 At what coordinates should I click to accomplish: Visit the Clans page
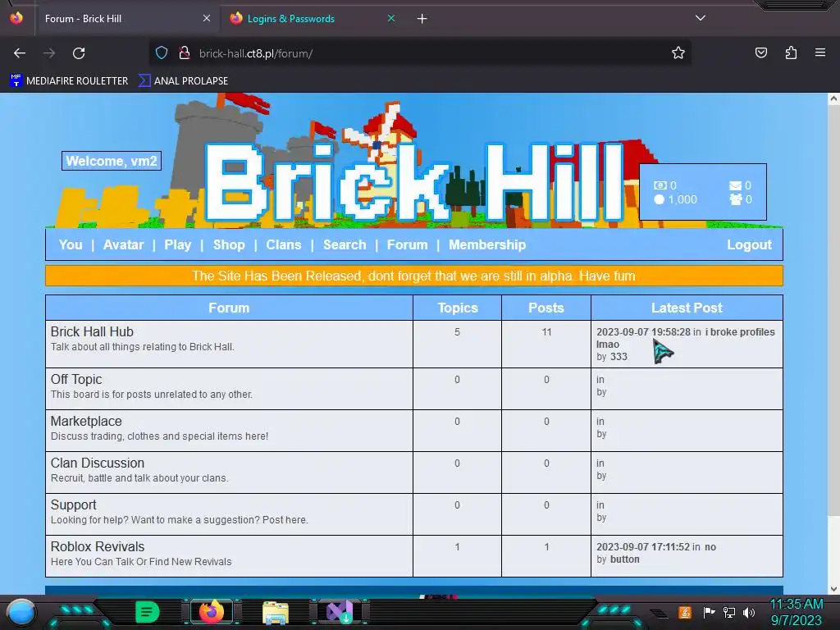tap(283, 244)
